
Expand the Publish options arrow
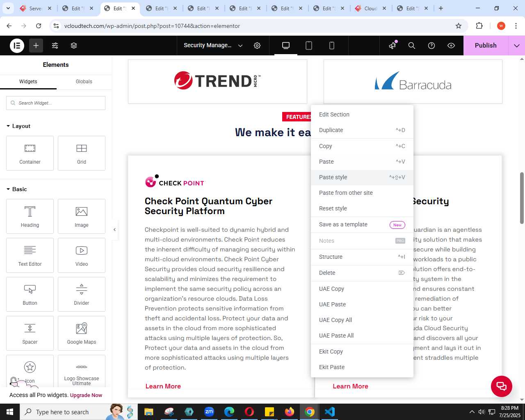point(517,46)
